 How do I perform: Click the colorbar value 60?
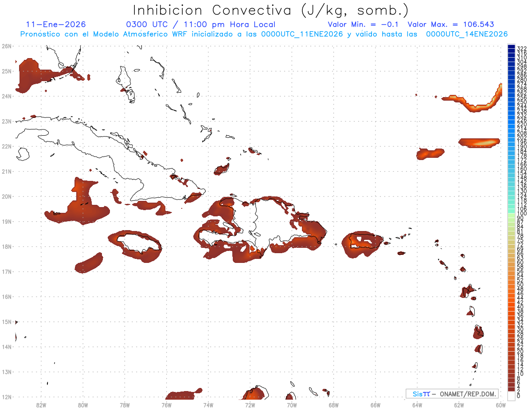[520, 262]
